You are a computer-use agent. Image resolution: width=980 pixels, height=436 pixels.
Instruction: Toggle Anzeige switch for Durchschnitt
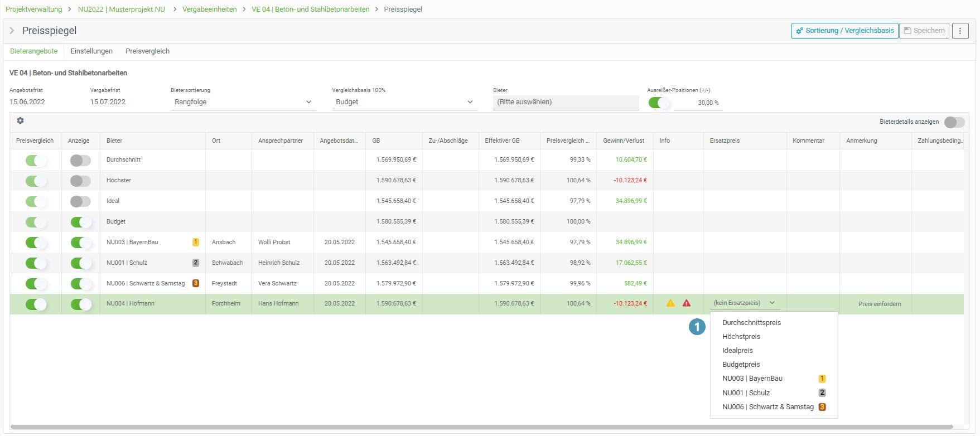80,161
